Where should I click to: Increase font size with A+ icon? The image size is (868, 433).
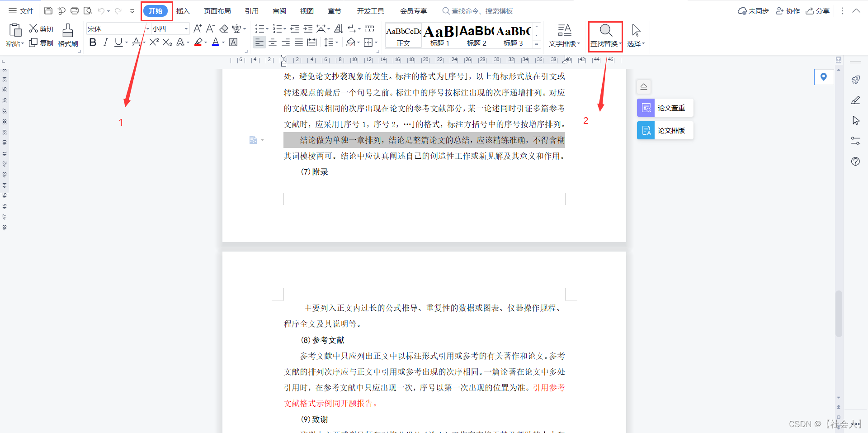[x=198, y=29]
